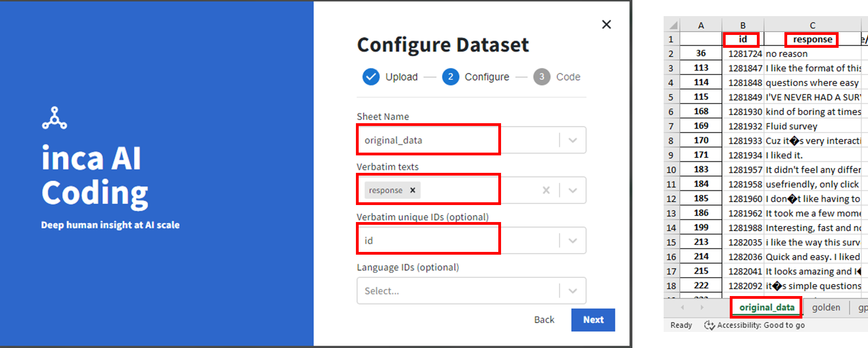The width and height of the screenshot is (868, 348).
Task: Select step 2 Configure circle
Action: pyautogui.click(x=451, y=77)
